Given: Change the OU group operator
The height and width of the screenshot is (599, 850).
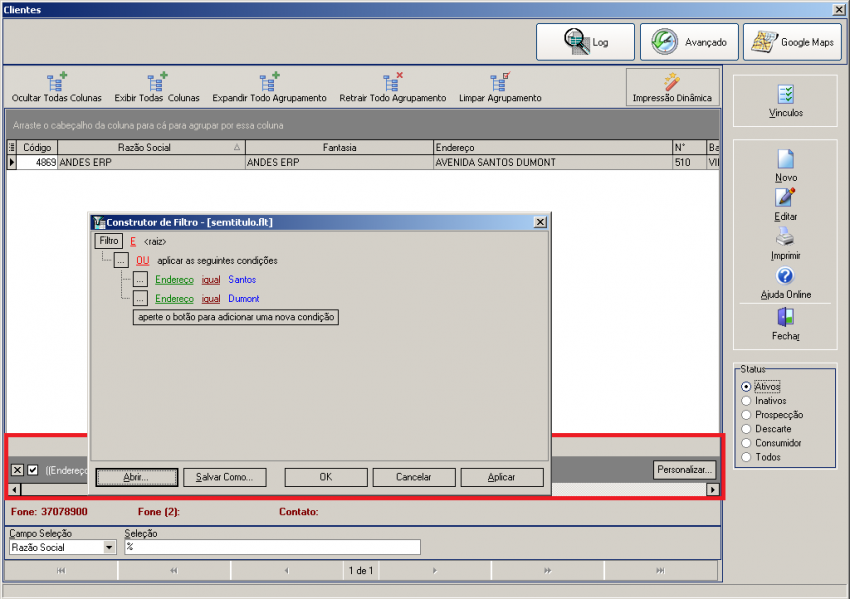Looking at the screenshot, I should pyautogui.click(x=143, y=261).
